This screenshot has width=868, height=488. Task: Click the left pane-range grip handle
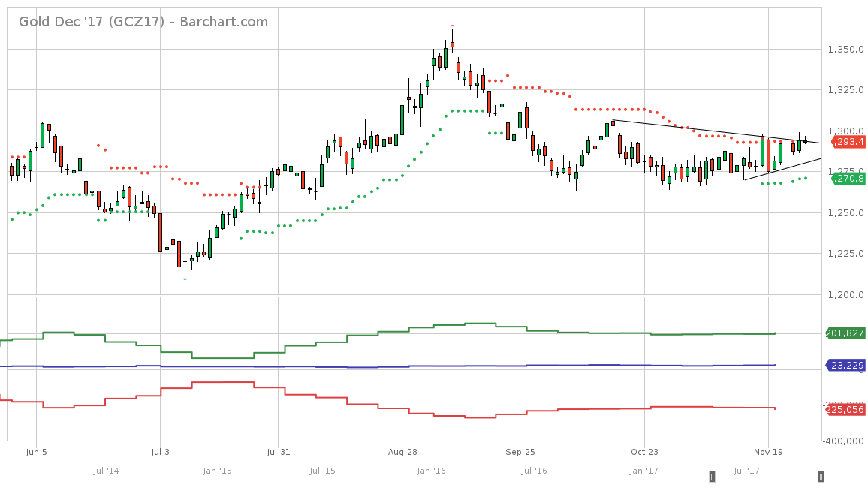[x=710, y=476]
